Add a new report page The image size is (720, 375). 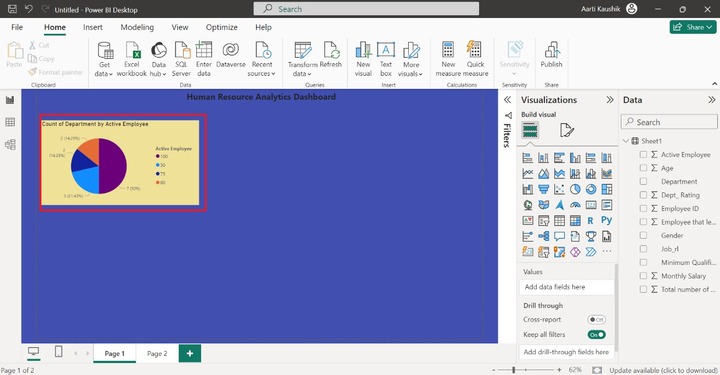[190, 353]
